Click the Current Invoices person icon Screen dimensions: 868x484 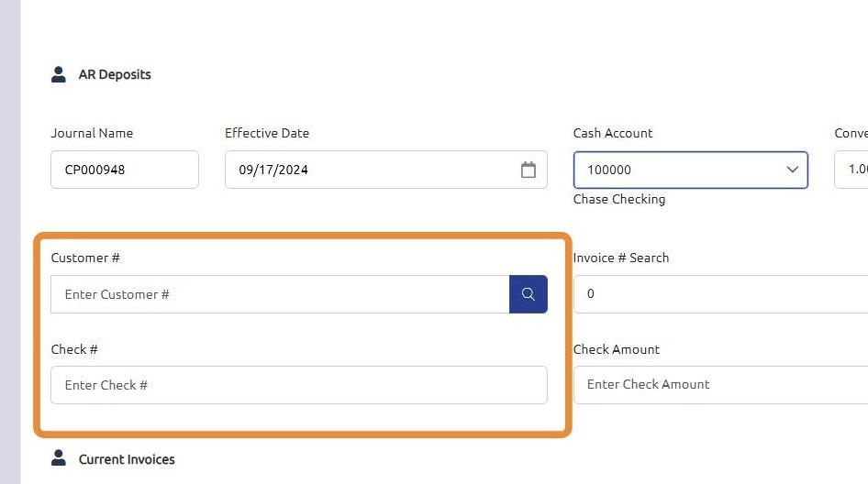(59, 458)
